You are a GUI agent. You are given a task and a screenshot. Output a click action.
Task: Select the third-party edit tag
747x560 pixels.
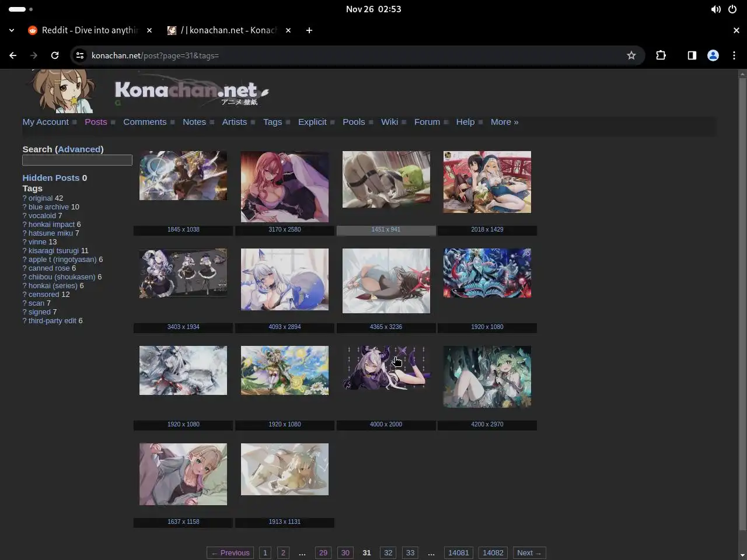pos(53,321)
